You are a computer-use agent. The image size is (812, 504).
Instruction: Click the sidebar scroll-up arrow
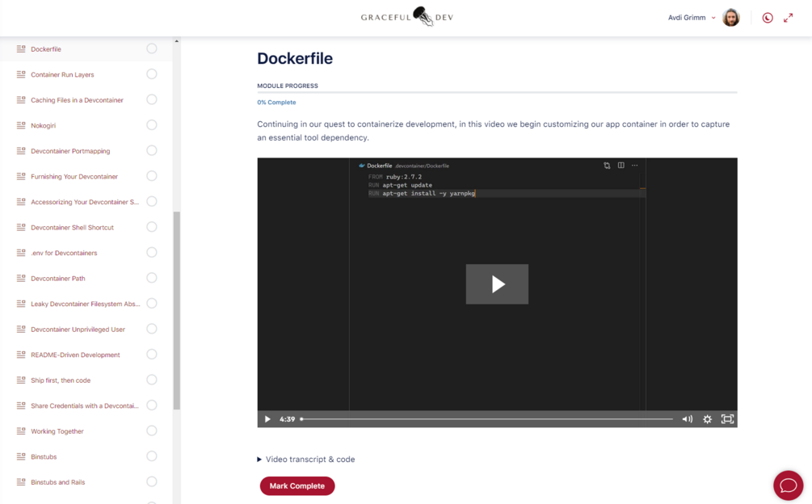[177, 41]
